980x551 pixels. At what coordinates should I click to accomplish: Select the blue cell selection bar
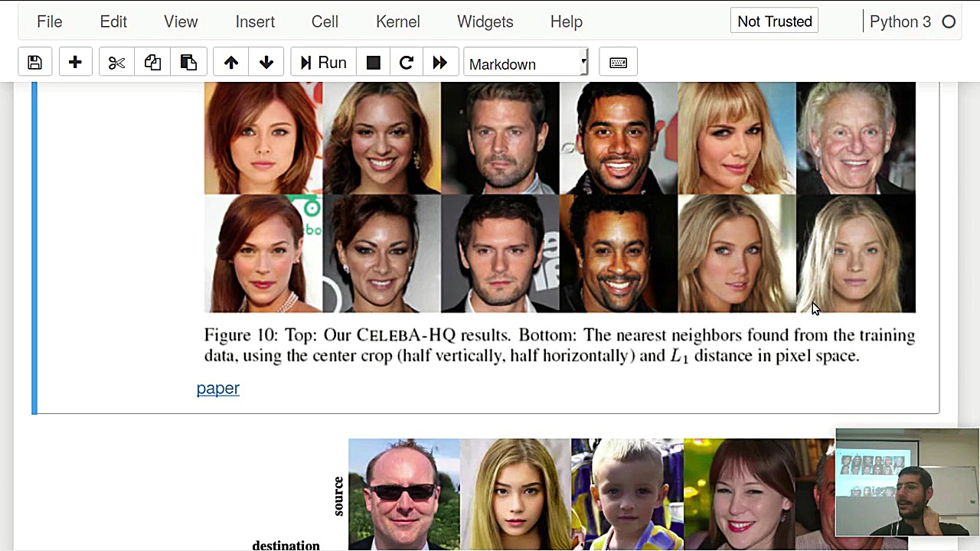tap(34, 248)
